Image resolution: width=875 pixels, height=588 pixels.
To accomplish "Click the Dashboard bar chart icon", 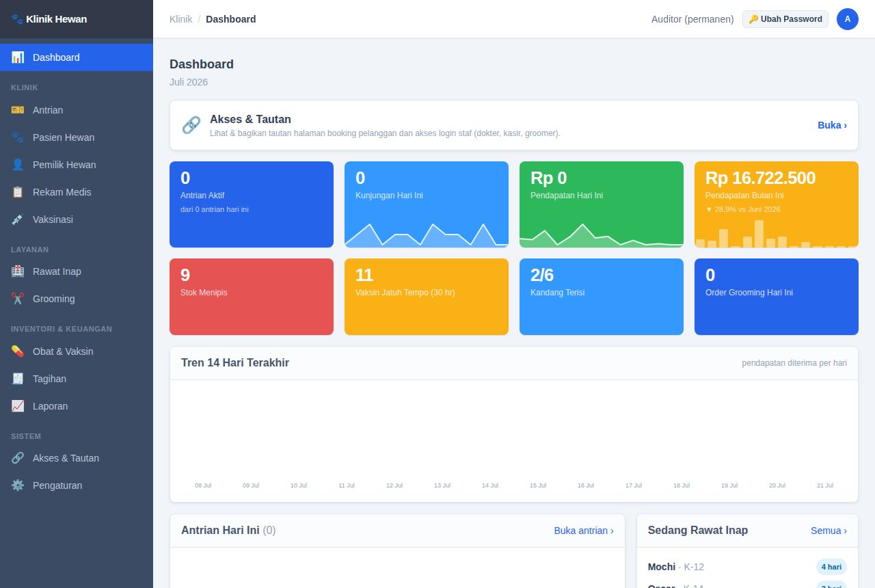I will (18, 57).
